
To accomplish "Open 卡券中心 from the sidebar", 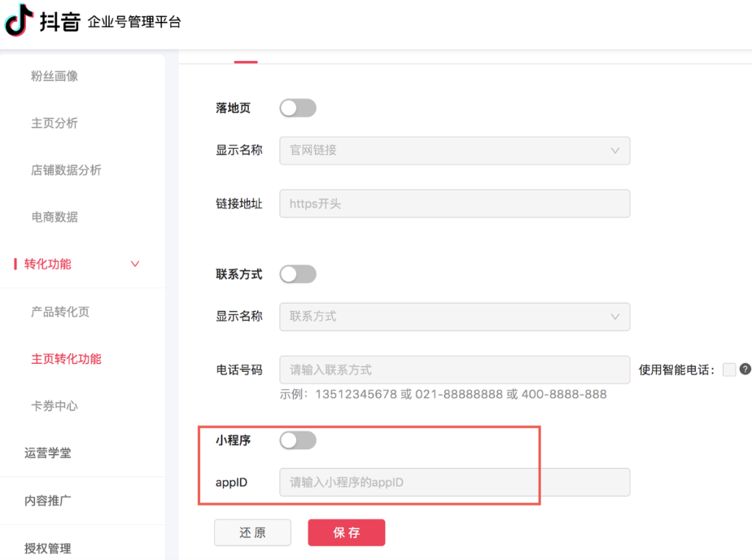I will point(55,406).
